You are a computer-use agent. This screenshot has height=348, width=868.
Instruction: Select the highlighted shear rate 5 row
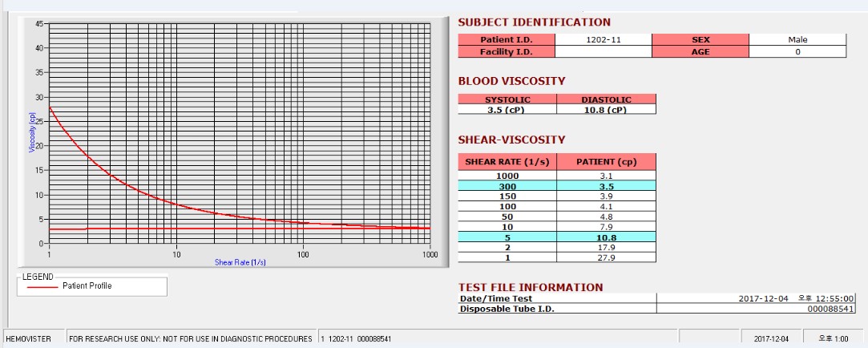[x=557, y=237]
